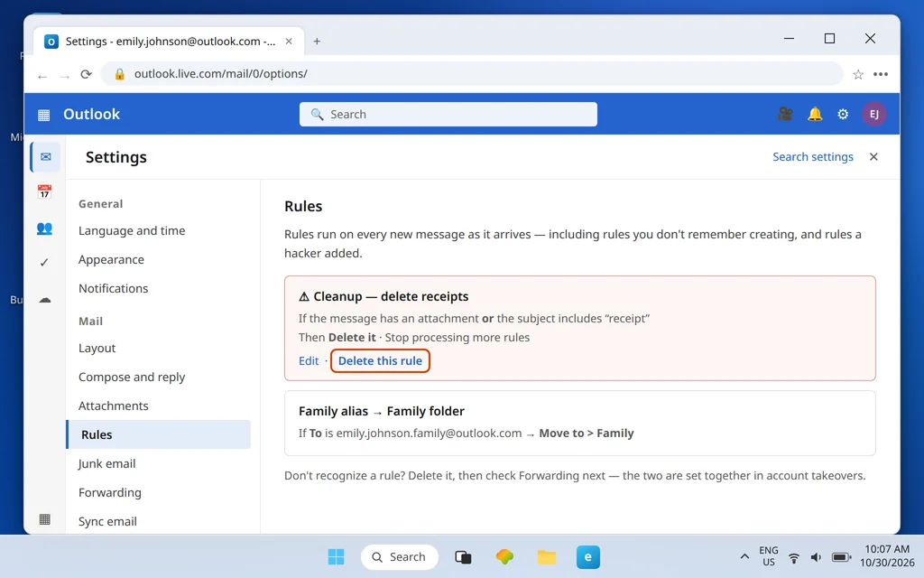Click the battery icon in the tray

pos(841,557)
